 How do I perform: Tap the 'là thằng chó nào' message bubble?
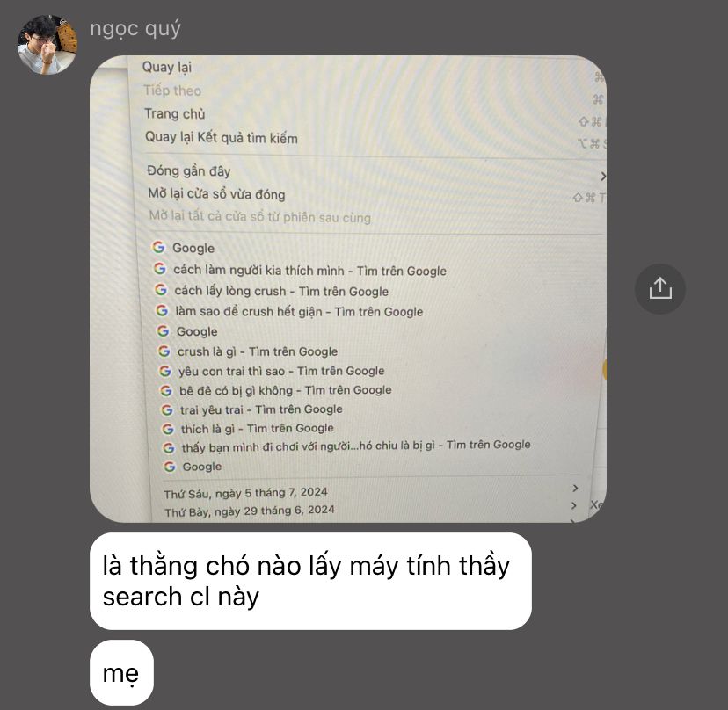click(x=310, y=581)
